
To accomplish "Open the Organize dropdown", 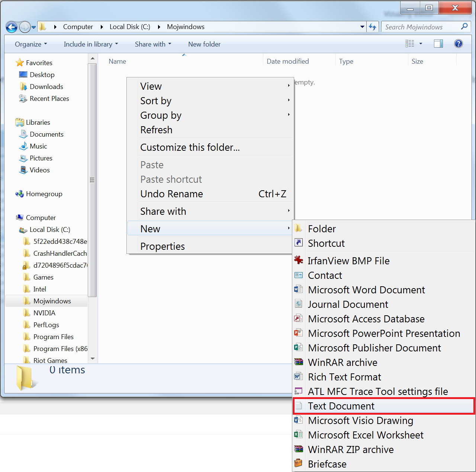I will (31, 44).
